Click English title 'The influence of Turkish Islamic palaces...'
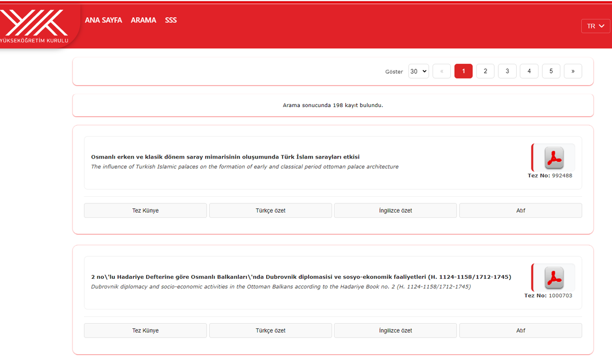 245,167
